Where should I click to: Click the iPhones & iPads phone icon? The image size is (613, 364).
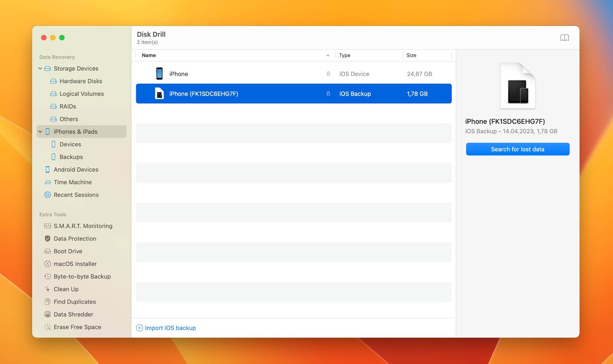click(x=48, y=132)
